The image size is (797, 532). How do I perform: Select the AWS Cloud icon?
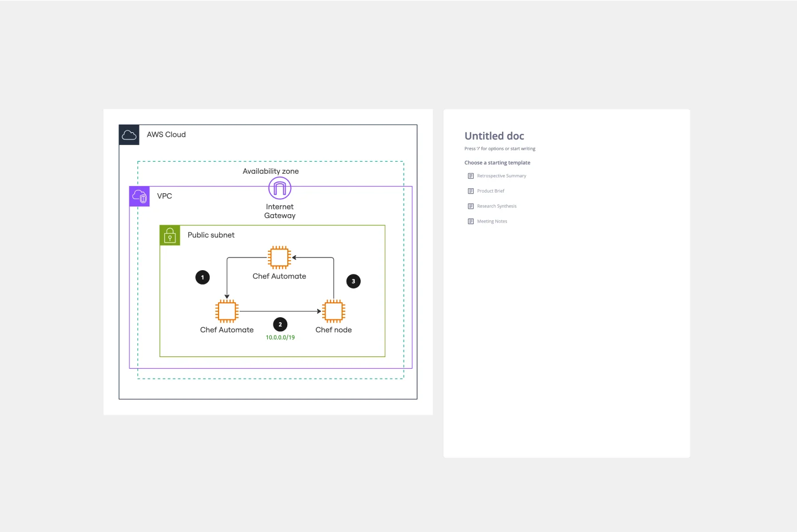click(x=129, y=135)
